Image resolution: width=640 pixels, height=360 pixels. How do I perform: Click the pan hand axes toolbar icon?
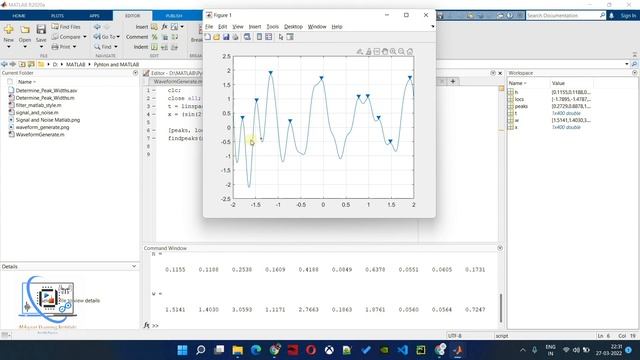(x=384, y=51)
